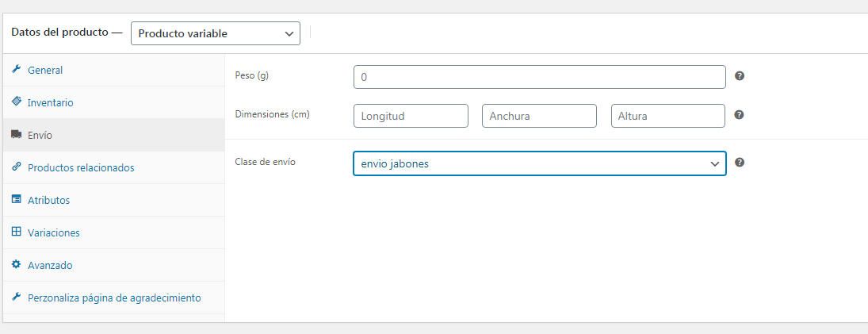
Task: Click the chevron arrow on envio jabones select
Action: coord(715,164)
